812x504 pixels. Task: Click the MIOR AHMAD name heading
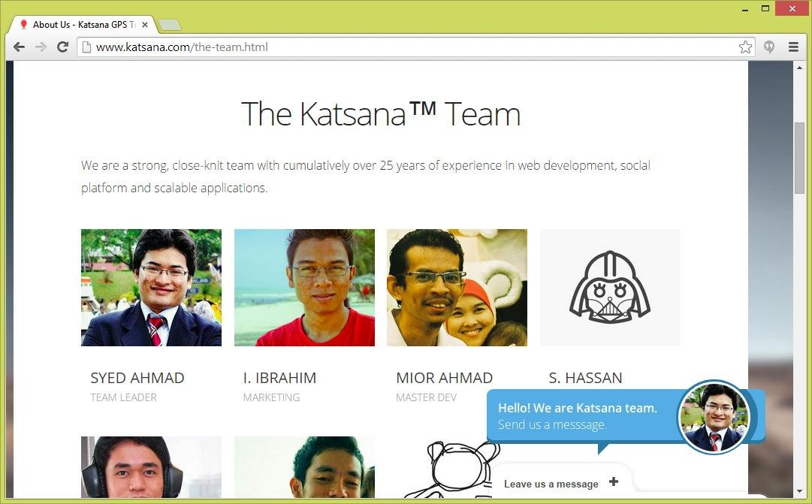(445, 378)
